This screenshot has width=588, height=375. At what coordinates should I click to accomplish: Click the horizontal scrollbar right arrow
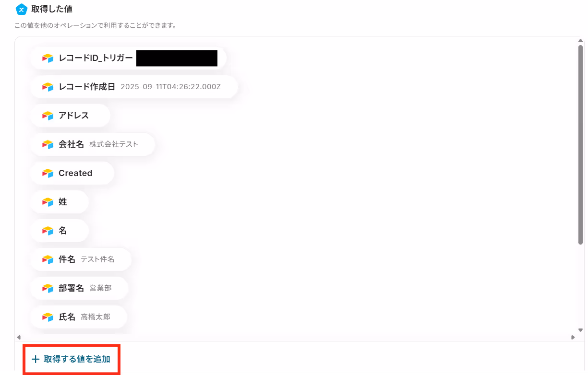click(573, 337)
